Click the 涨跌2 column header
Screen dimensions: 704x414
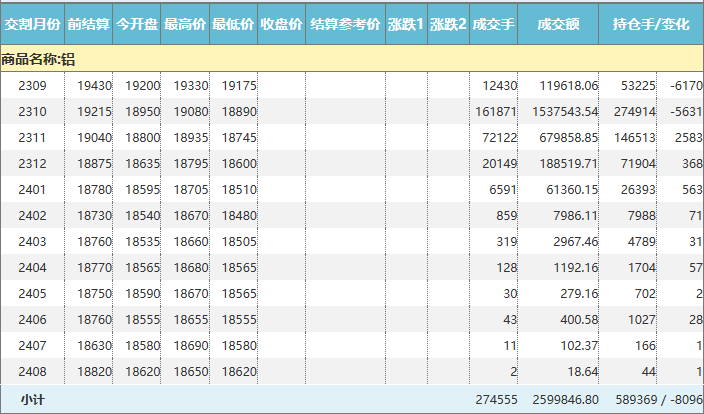coord(448,23)
